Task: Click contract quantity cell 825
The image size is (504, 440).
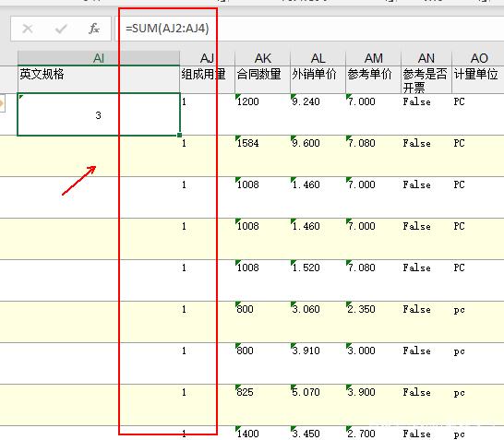Action: (262, 405)
